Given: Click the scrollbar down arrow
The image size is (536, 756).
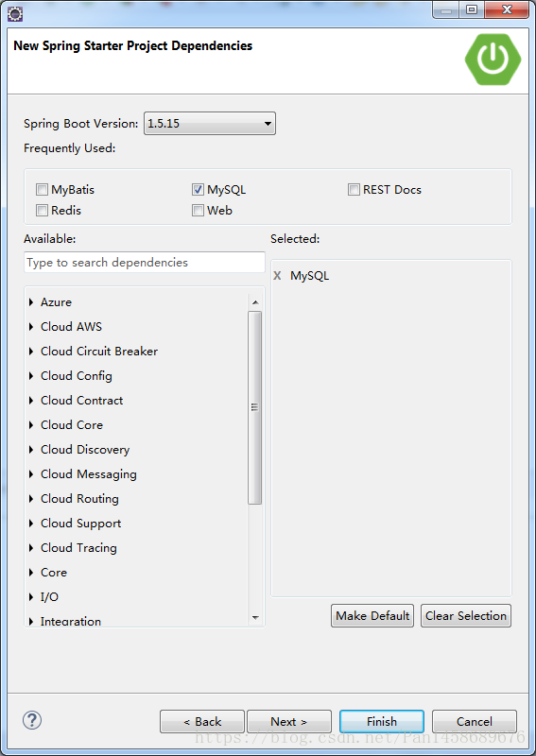Looking at the screenshot, I should coord(255,617).
